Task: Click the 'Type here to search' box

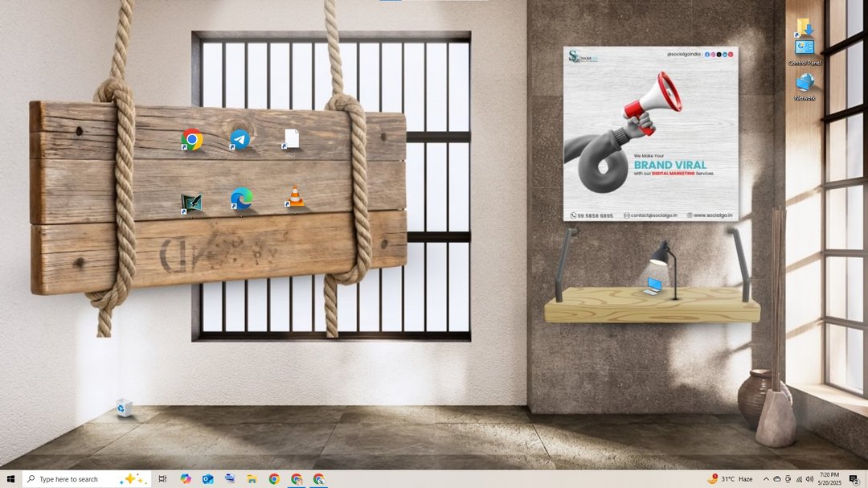Action: 76,479
